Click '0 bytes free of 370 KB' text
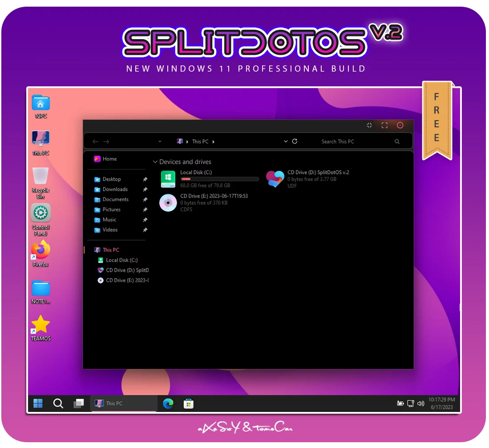This screenshot has height=448, width=489. [204, 203]
